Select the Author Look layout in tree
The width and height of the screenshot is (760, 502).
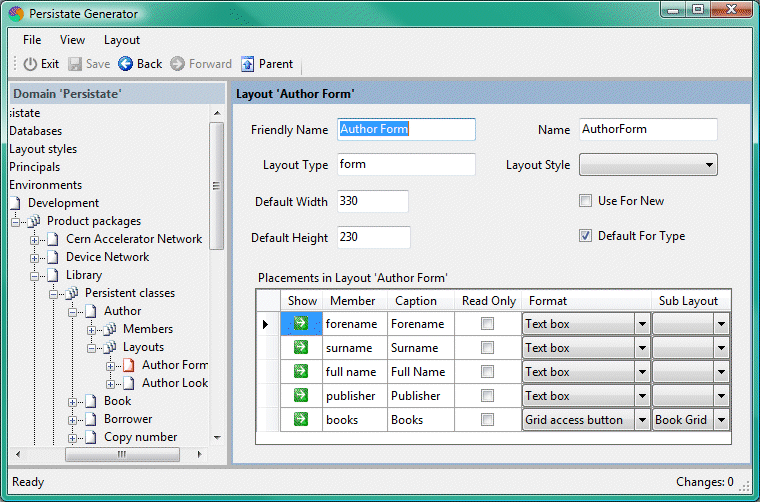(174, 383)
